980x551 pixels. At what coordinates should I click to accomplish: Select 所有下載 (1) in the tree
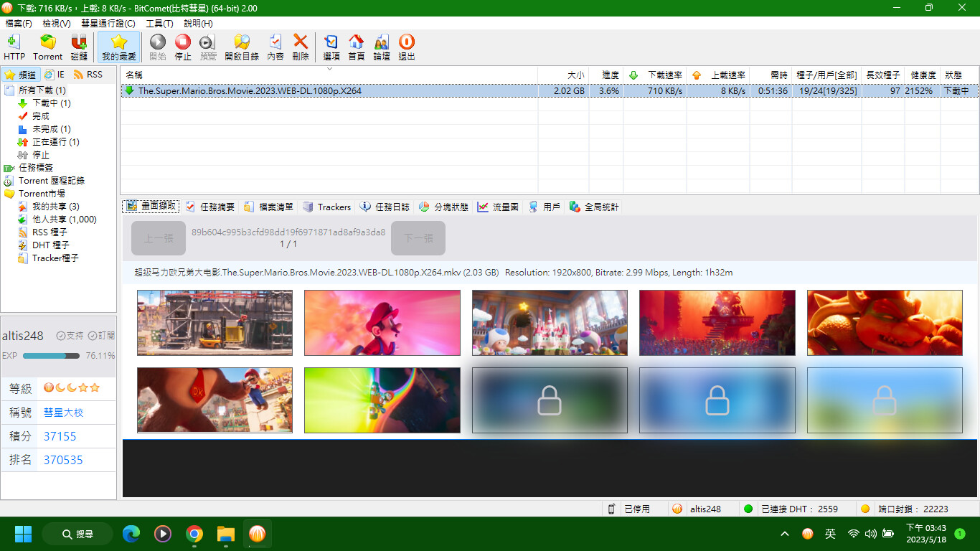[x=42, y=90]
